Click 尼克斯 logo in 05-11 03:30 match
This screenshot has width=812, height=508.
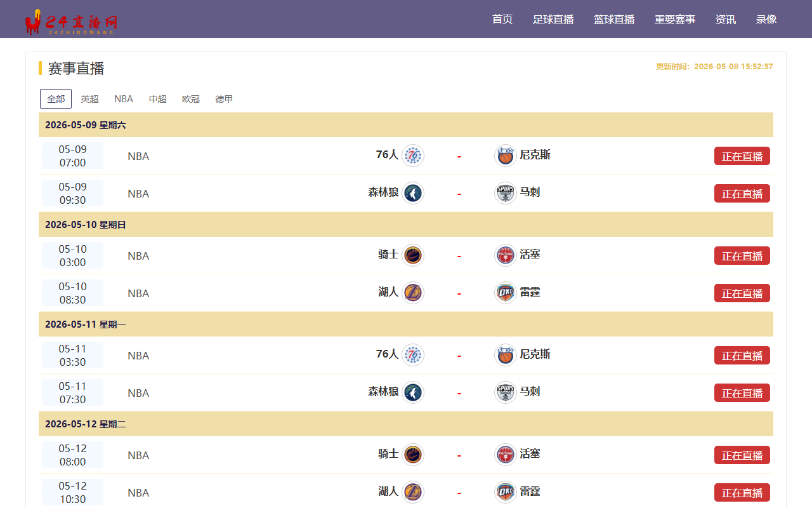[x=506, y=355]
